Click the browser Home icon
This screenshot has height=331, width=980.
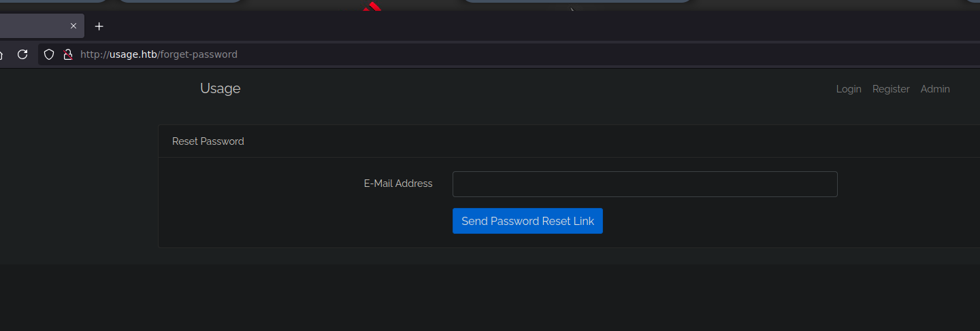(x=1, y=54)
